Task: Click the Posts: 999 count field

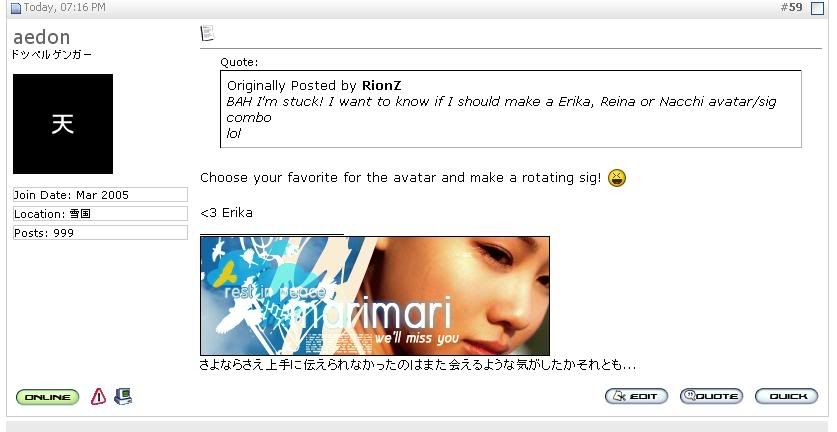Action: coord(100,233)
